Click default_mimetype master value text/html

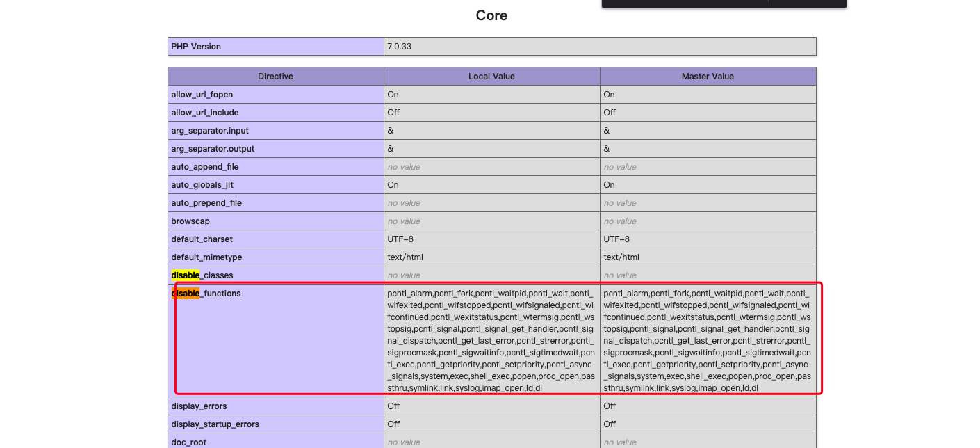coord(621,257)
